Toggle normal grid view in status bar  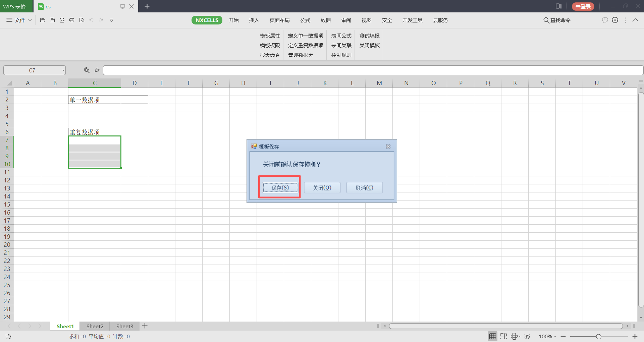[x=492, y=336]
